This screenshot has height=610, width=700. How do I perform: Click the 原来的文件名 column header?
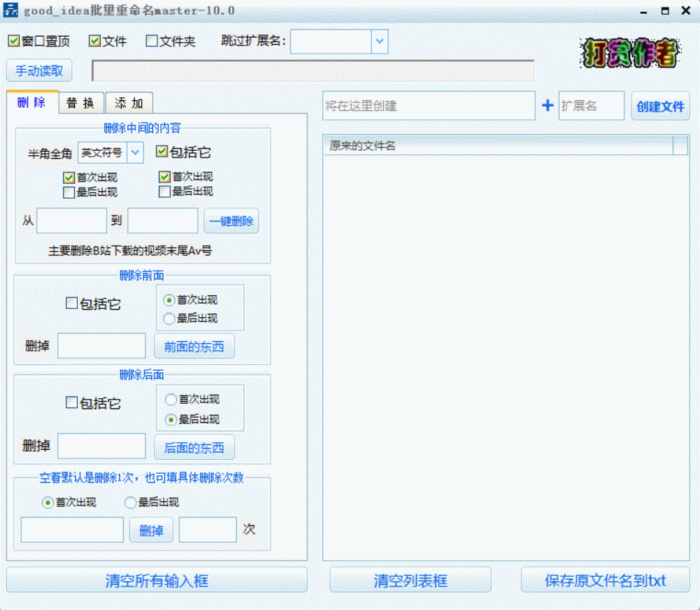tap(498, 146)
